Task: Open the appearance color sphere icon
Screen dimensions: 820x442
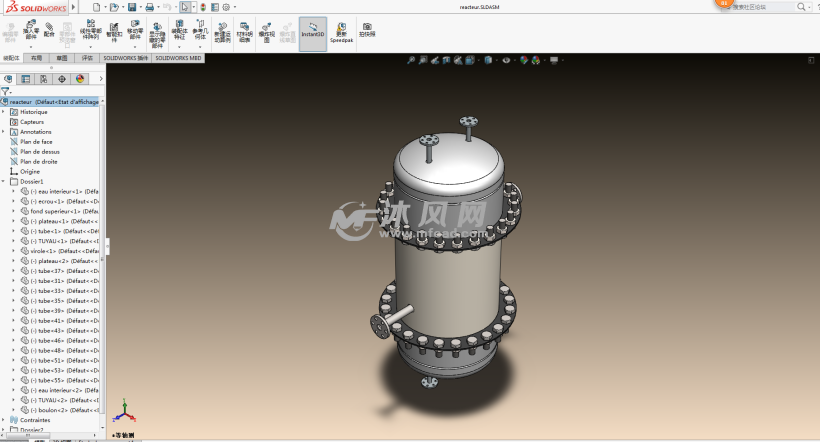Action: (80, 79)
